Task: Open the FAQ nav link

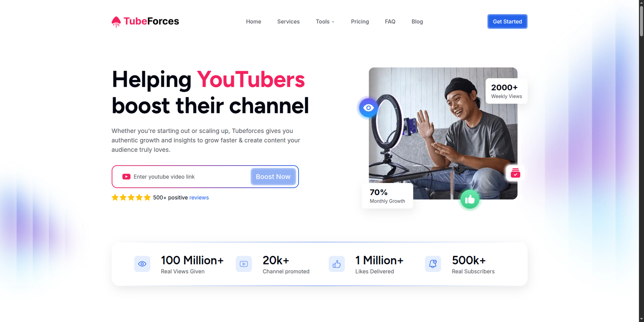Action: (390, 22)
